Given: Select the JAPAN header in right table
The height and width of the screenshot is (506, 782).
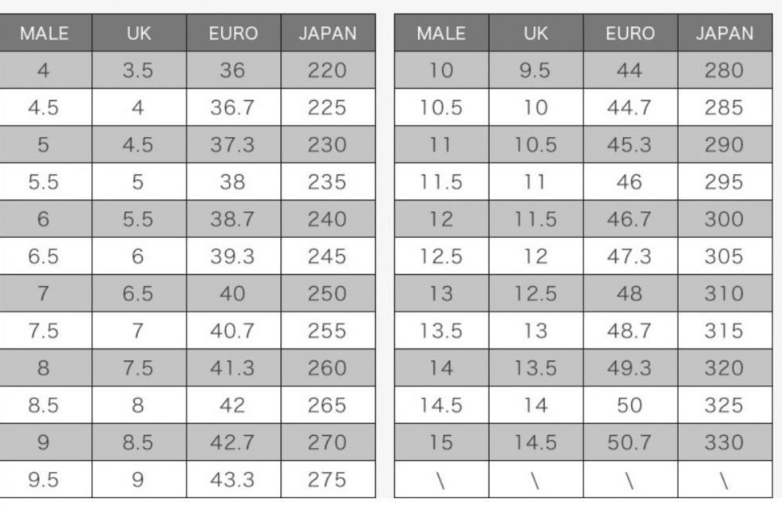Looking at the screenshot, I should (x=724, y=34).
